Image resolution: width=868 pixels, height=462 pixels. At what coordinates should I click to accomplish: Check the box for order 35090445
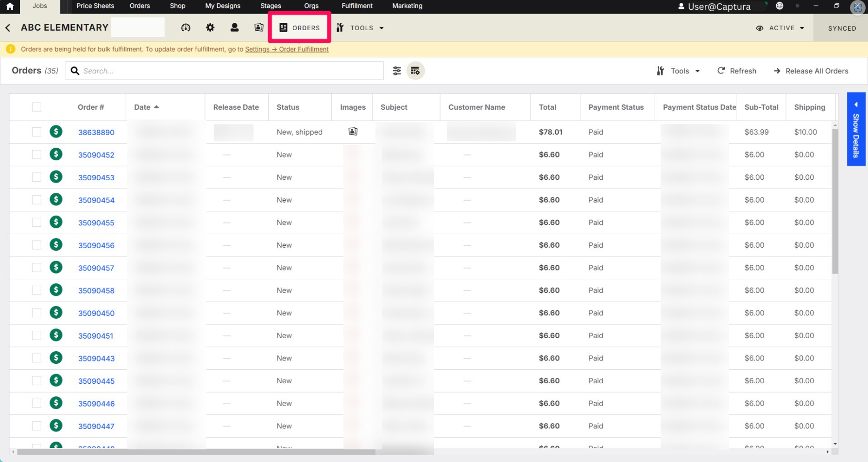click(x=36, y=380)
